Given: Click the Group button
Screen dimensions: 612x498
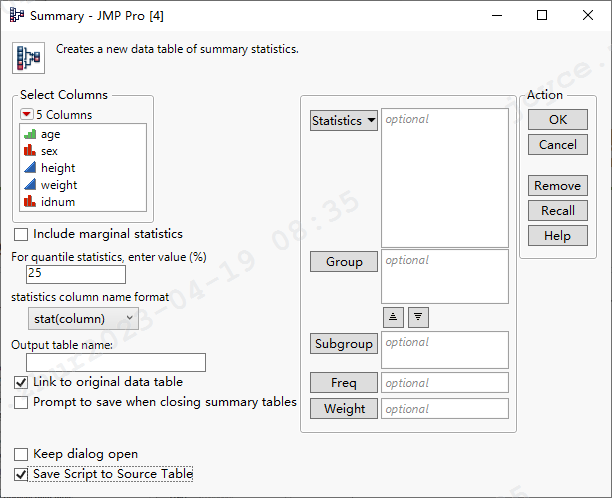Looking at the screenshot, I should click(344, 262).
